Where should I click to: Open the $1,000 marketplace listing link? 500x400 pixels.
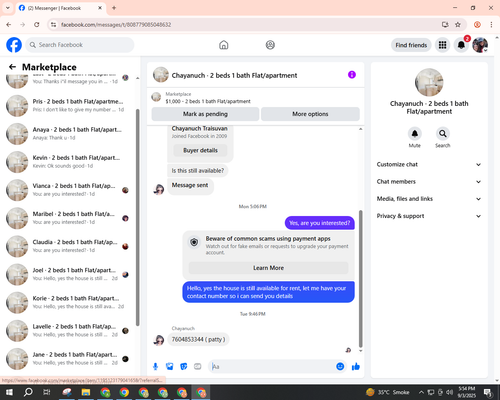208,101
